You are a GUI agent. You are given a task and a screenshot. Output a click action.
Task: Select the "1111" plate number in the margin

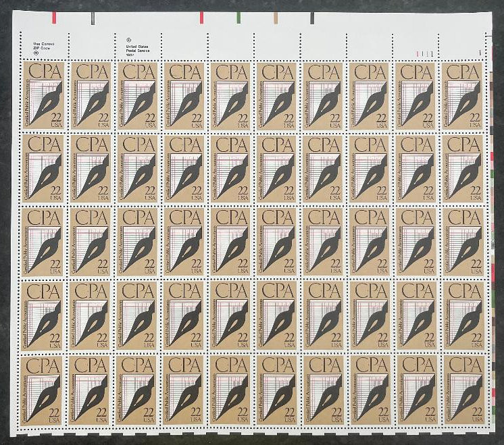coord(424,54)
